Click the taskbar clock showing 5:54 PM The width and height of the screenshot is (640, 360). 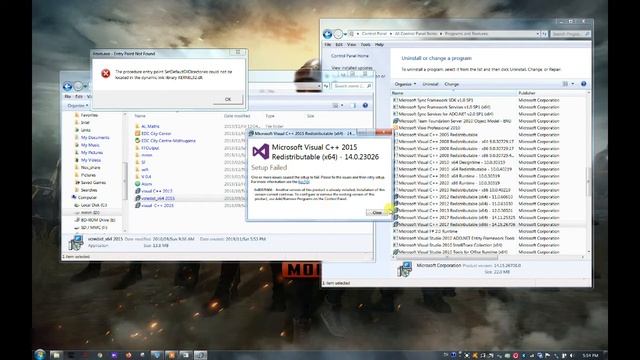point(590,356)
